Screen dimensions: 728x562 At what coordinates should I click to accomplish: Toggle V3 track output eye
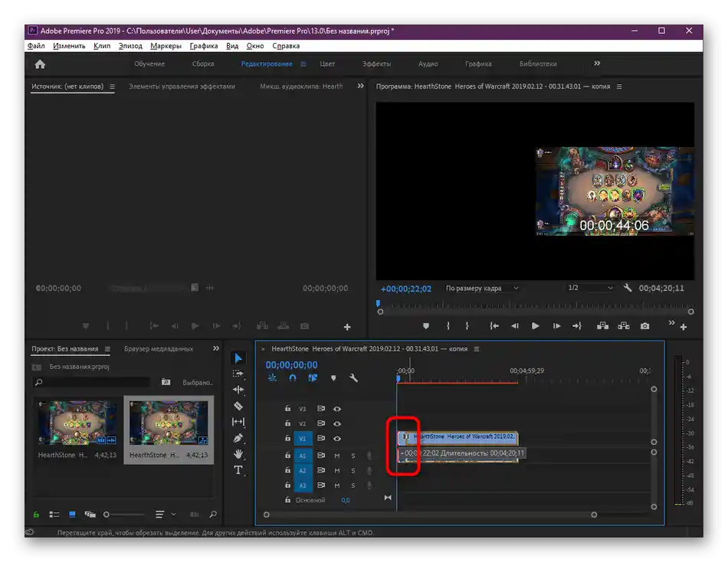[337, 409]
